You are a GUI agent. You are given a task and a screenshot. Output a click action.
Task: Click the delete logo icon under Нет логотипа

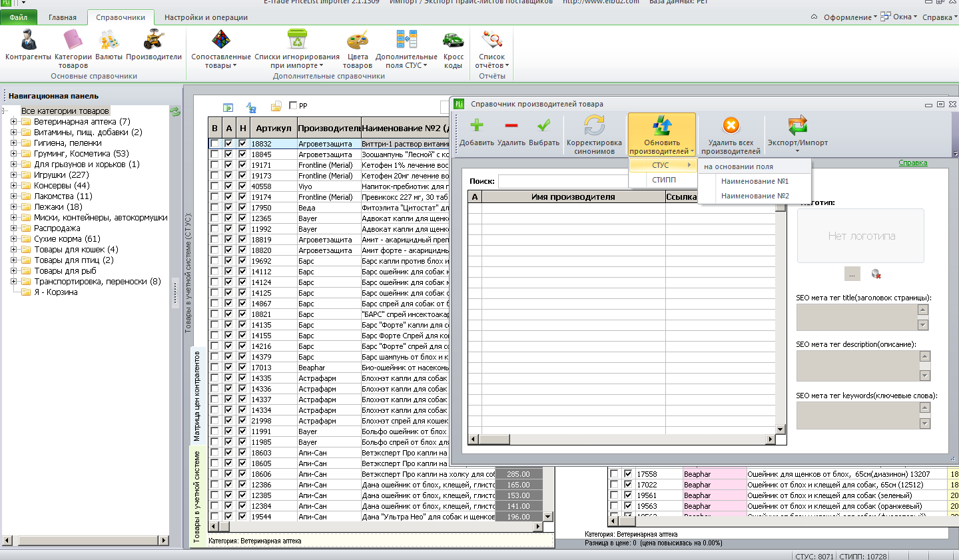876,274
